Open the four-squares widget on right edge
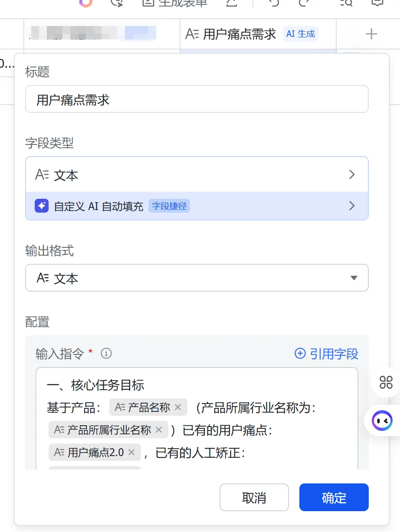This screenshot has height=532, width=400. 386,382
